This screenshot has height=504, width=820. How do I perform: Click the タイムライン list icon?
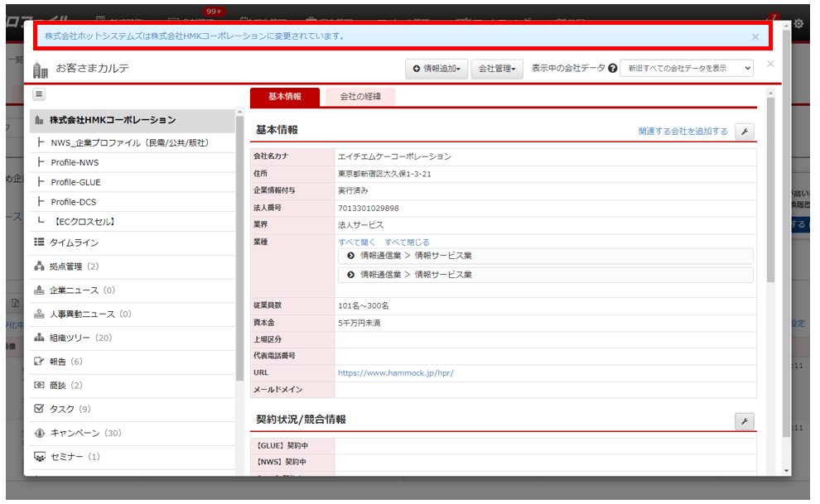click(39, 242)
